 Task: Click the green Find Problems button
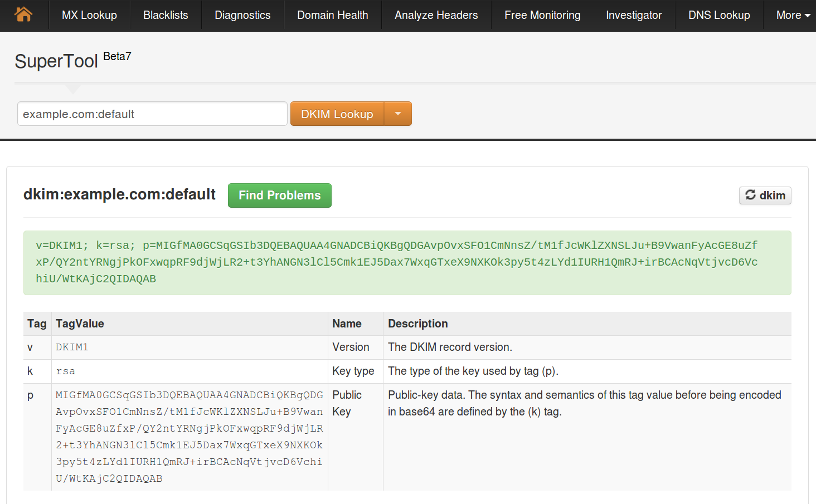[x=280, y=195]
